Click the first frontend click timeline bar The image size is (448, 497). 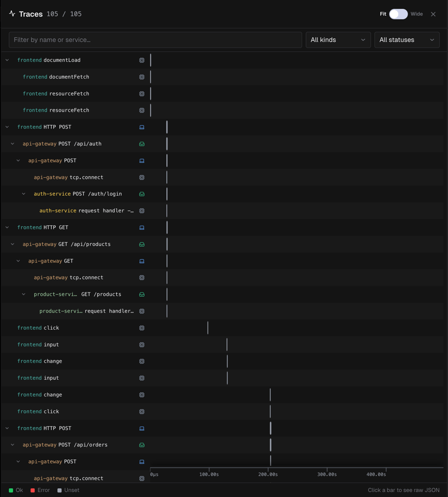coord(208,328)
